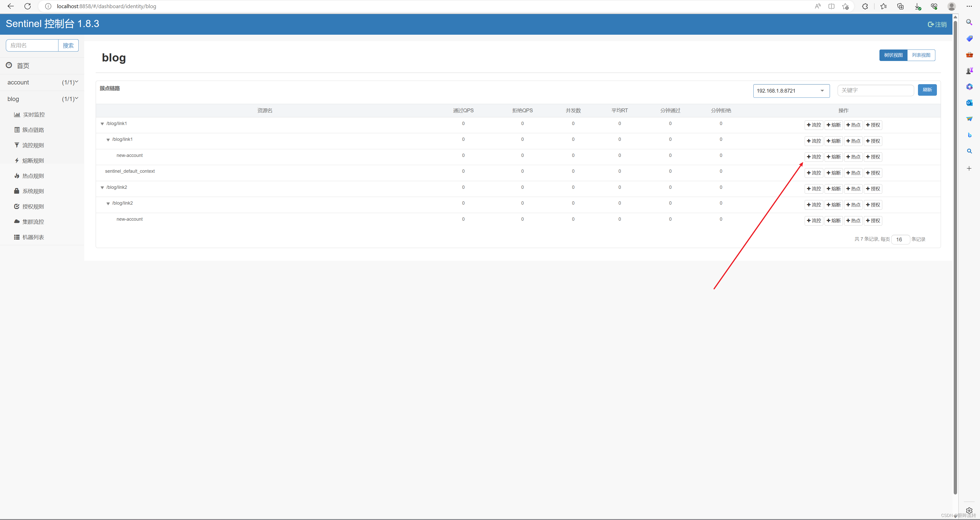Add 流控 rule for top /blog/link1 row
The height and width of the screenshot is (520, 980).
tap(814, 125)
